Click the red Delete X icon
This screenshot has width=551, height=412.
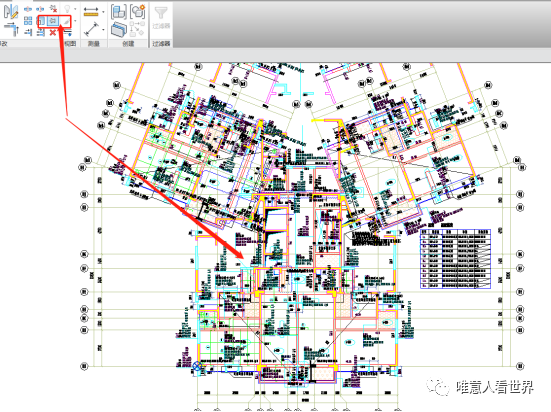53,33
